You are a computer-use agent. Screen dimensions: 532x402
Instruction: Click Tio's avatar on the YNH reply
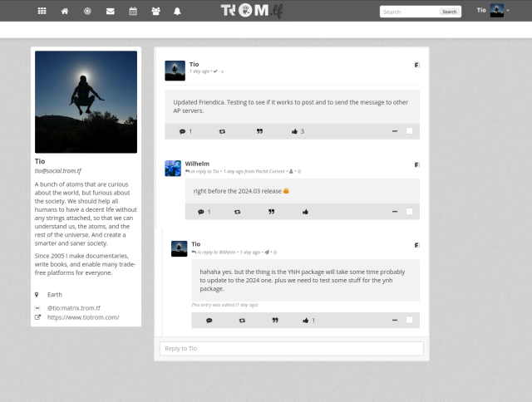[180, 249]
